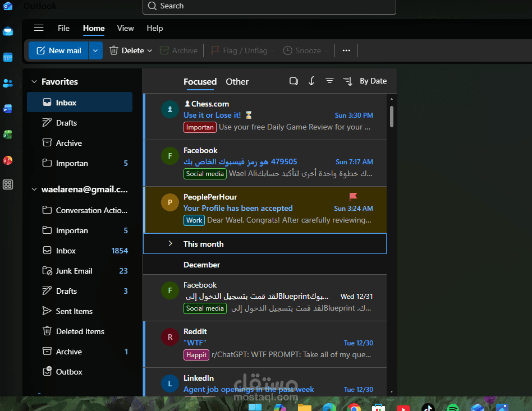This screenshot has width=532, height=411.
Task: Open 'Your Profile has been accepted' email
Action: pos(265,210)
